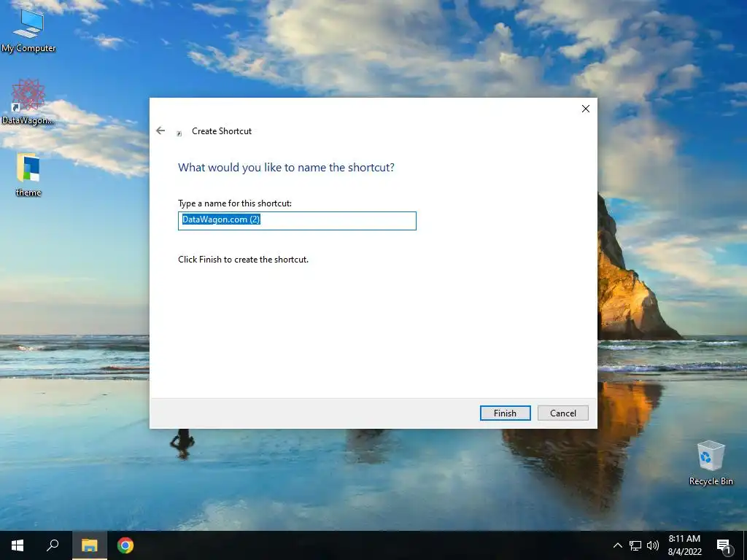Screen dimensions: 747x560
Task: Select the DataWagon shortcut desktop icon
Action: point(28,102)
